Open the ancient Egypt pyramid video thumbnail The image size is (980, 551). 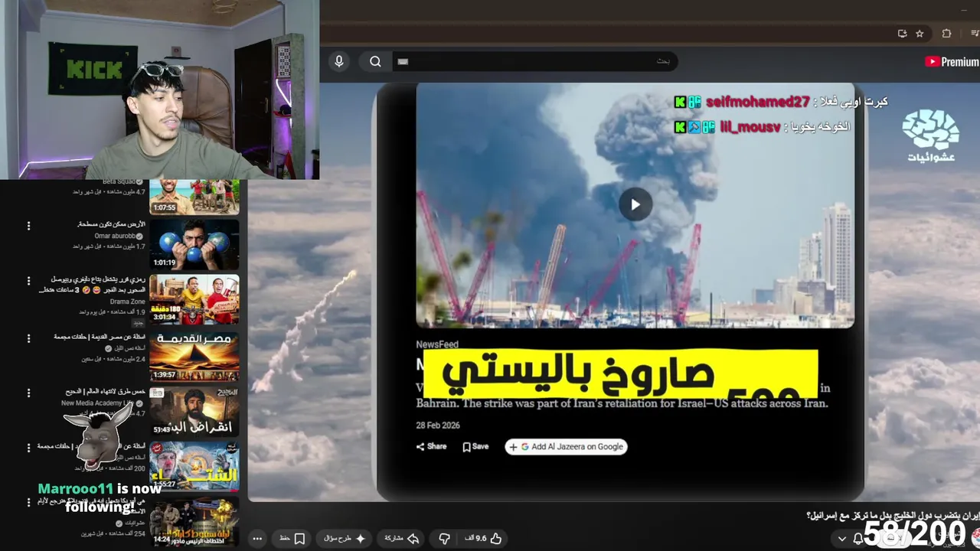click(x=194, y=357)
